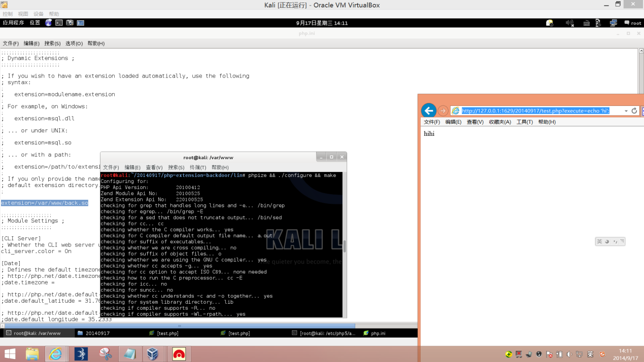Screen dimensions: 644x362
Task: Click the Windows Start button
Action: (10, 353)
